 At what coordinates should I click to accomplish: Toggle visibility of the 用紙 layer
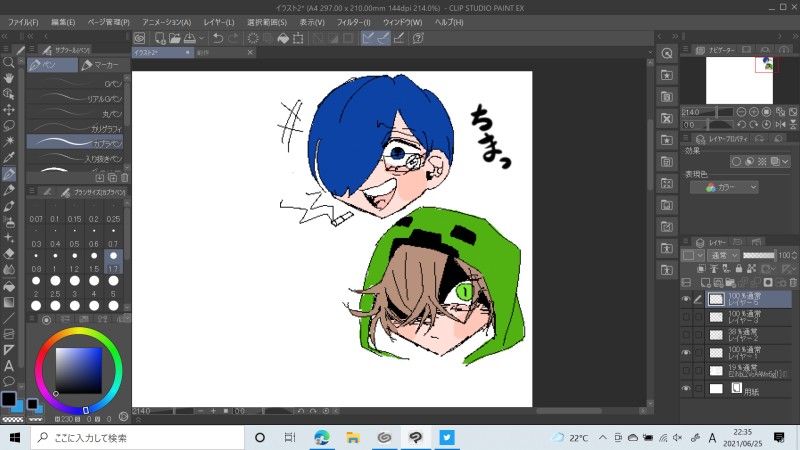pos(686,388)
